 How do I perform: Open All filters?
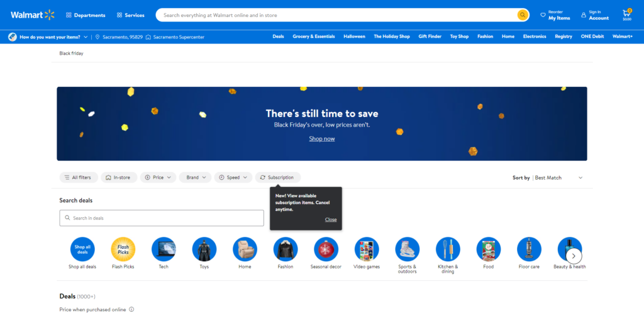[x=79, y=177]
